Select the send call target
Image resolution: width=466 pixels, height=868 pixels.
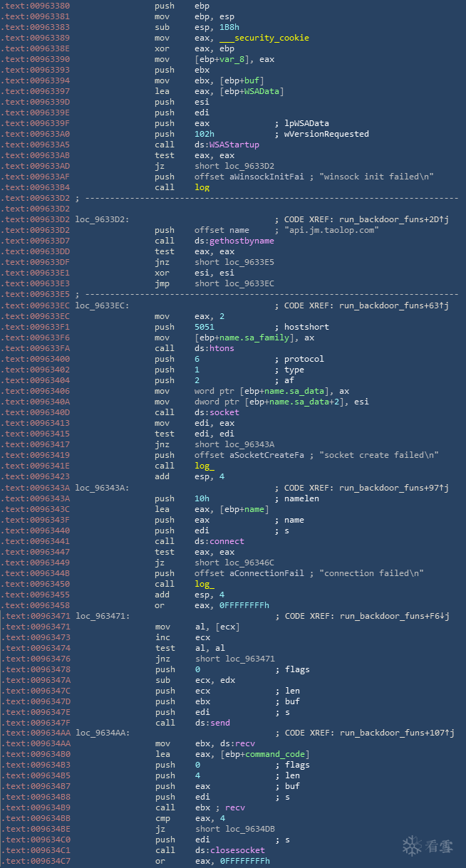(x=222, y=723)
